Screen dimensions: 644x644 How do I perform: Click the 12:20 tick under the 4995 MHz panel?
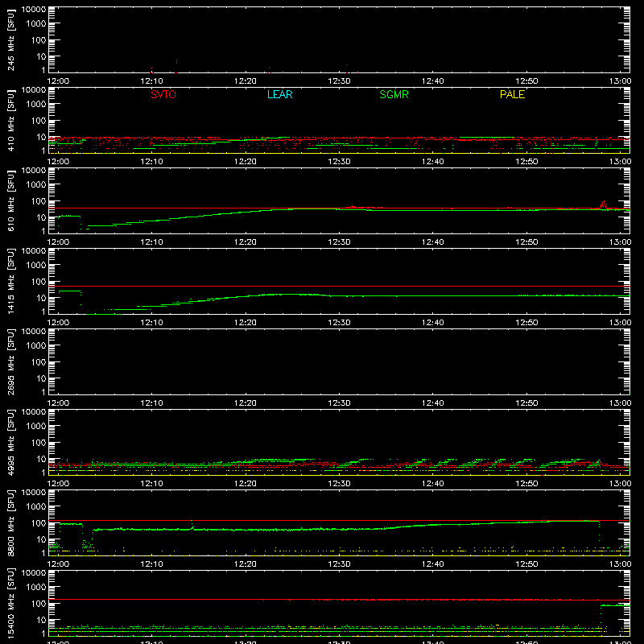pos(246,484)
